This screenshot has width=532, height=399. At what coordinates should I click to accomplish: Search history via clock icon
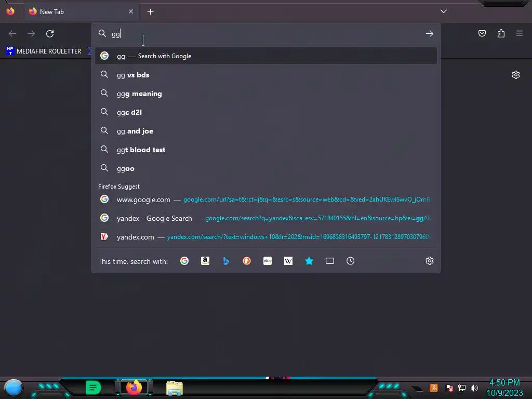(351, 261)
